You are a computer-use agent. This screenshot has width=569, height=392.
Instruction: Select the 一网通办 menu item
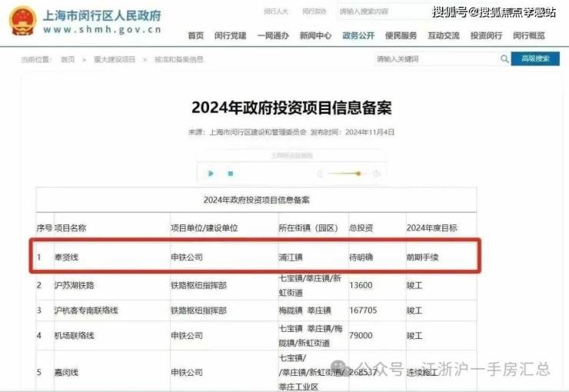click(x=272, y=36)
